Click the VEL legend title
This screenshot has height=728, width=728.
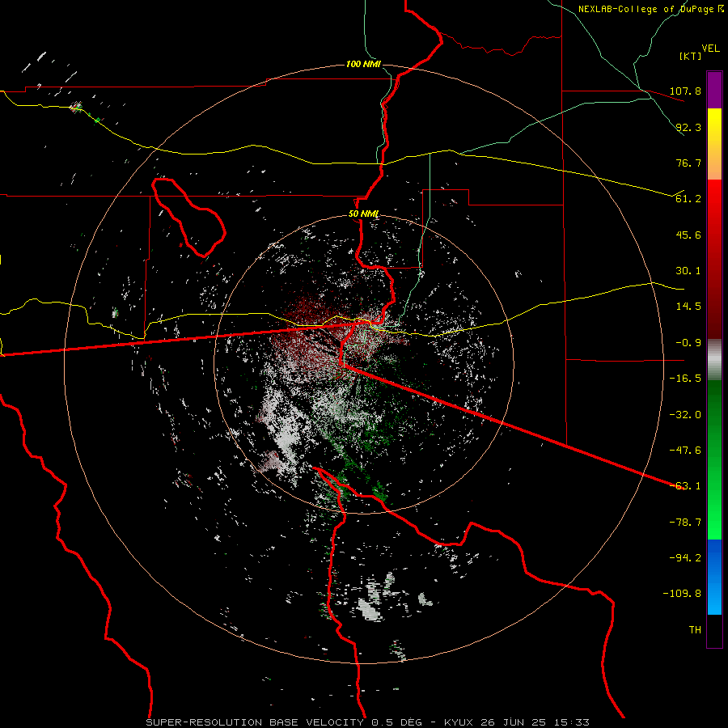(x=710, y=49)
